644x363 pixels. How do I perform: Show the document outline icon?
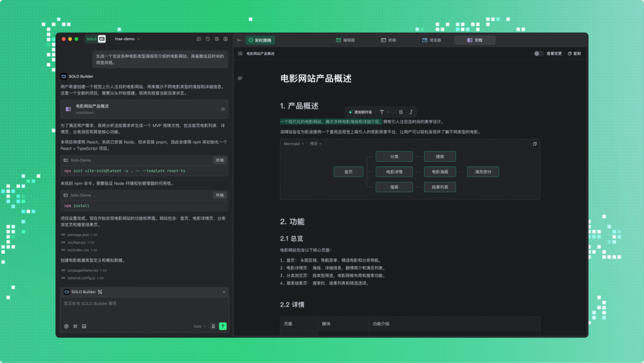[240, 78]
